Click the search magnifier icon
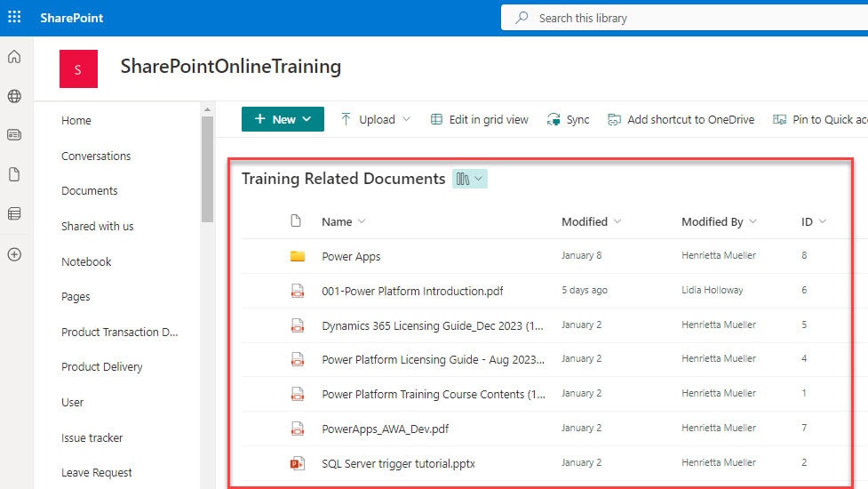This screenshot has height=489, width=868. click(x=522, y=18)
